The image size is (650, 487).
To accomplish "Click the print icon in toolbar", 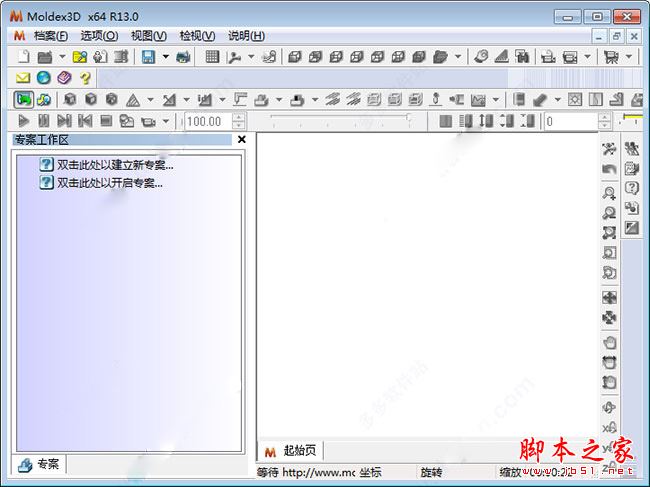I will tap(183, 56).
